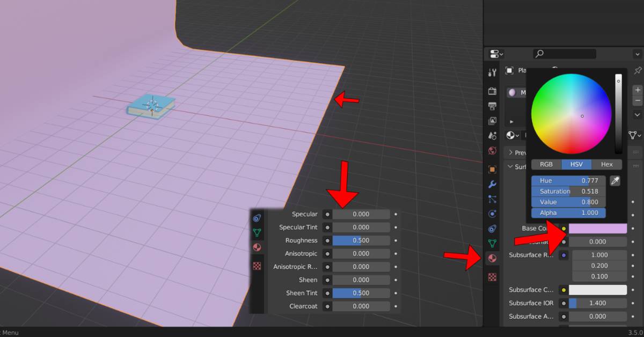Open Physics Properties in the properties sidebar
This screenshot has height=337, width=644.
coord(492,214)
